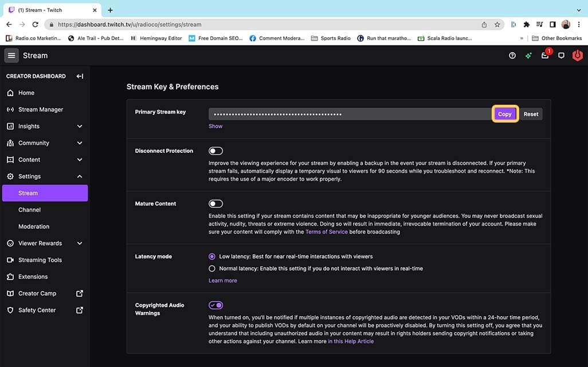This screenshot has width=588, height=367.
Task: Disable Copyrighted Audio Warnings
Action: click(x=215, y=305)
